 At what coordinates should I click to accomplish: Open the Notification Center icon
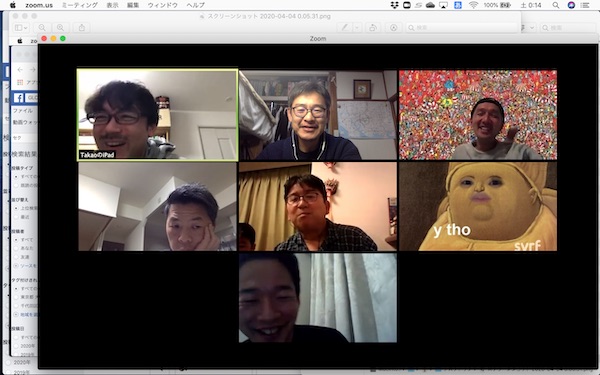(x=585, y=5)
